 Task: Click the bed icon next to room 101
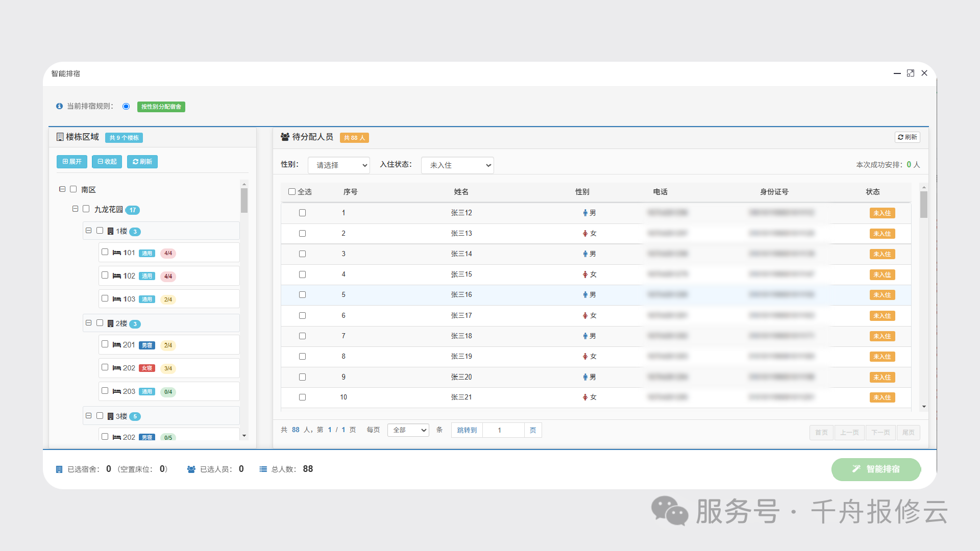(x=117, y=253)
